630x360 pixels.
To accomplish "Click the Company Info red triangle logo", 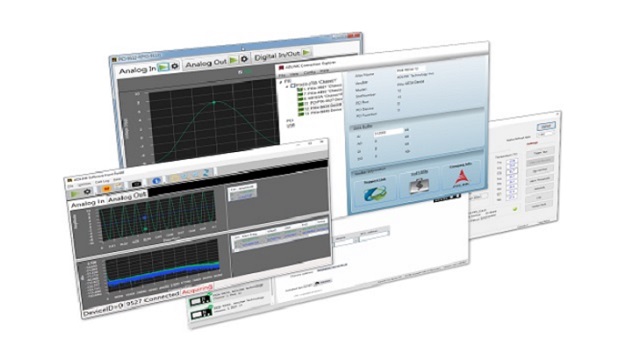I will 461,178.
